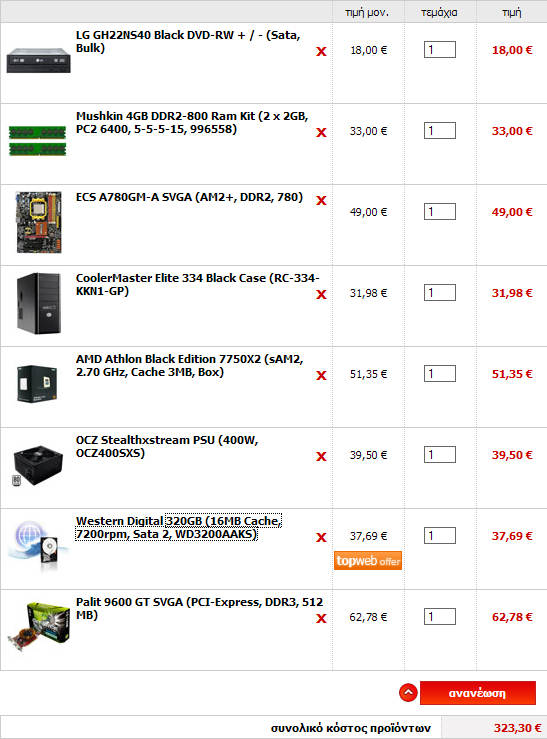
Task: Open the Western Digital 320GB product link
Action: click(x=179, y=527)
